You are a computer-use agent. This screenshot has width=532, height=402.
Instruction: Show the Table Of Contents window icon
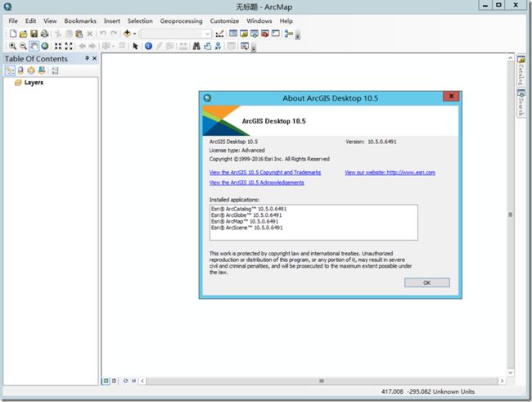233,34
